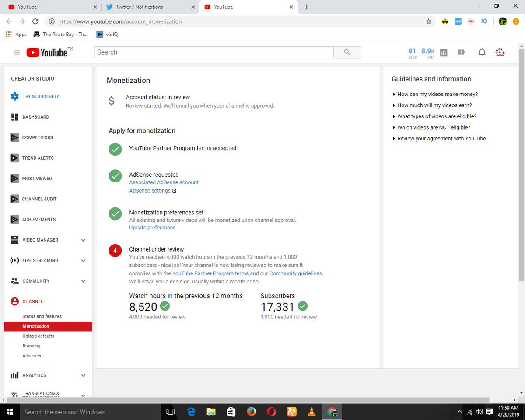This screenshot has width=525, height=420.
Task: Click the Most Viewed vidIQ icon
Action: coord(15,178)
